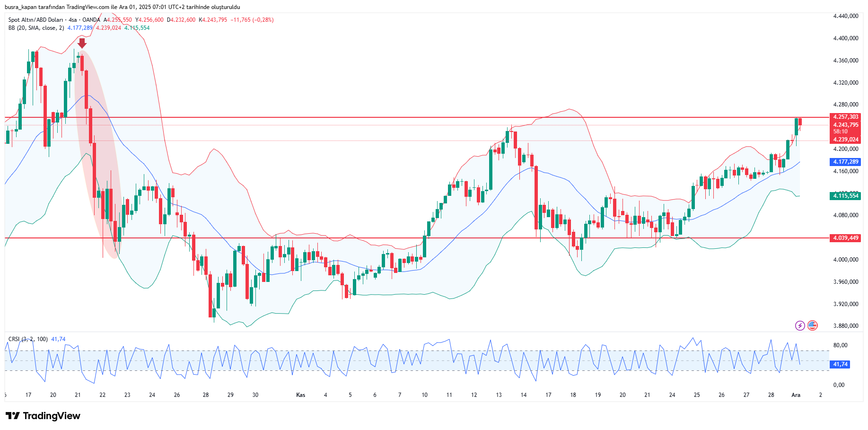Screen dimensions: 868x430
Task: Click the "Kas" month label on time axis
Action: coord(300,395)
